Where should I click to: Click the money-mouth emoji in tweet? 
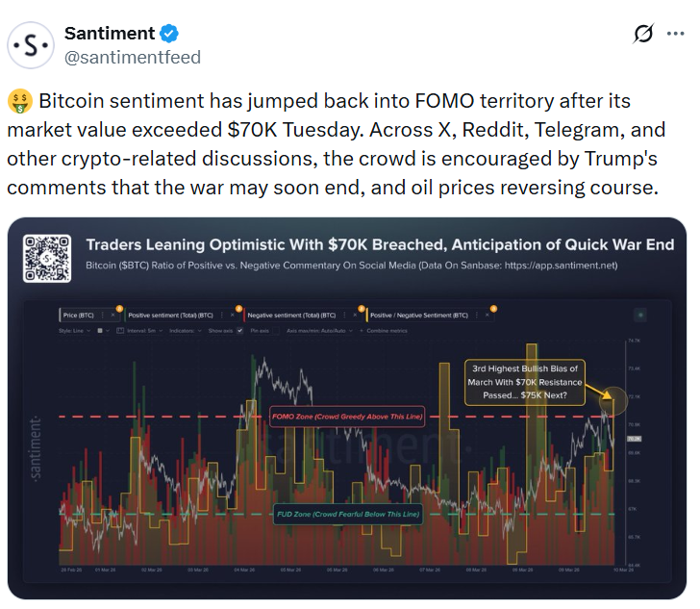tap(19, 102)
